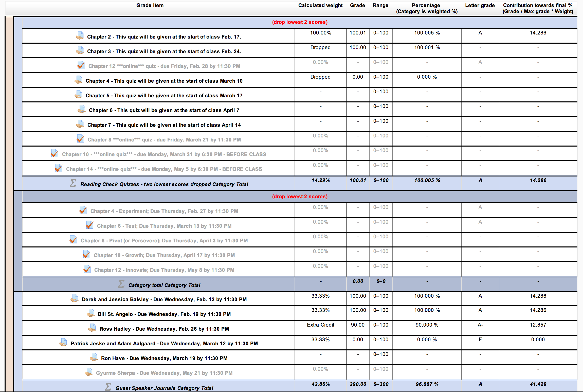Screen dimensions: 583x392
Task: Click the 41.429 contribution total value
Action: click(538, 384)
